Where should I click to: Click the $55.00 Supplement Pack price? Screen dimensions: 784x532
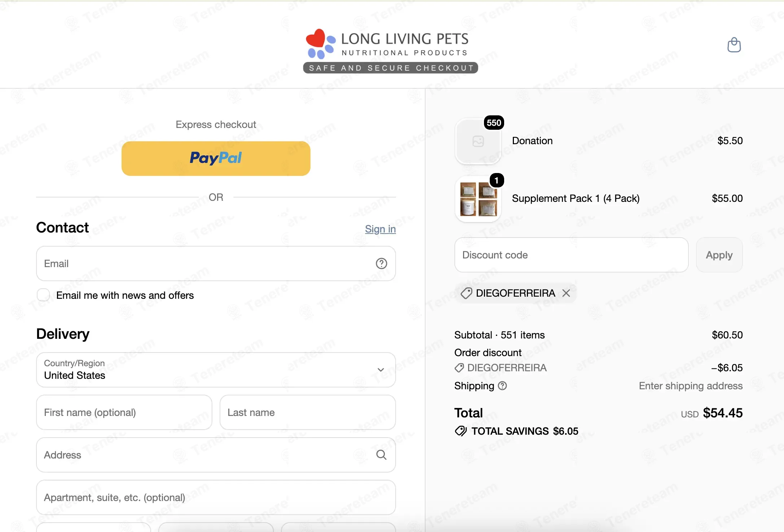pos(727,198)
